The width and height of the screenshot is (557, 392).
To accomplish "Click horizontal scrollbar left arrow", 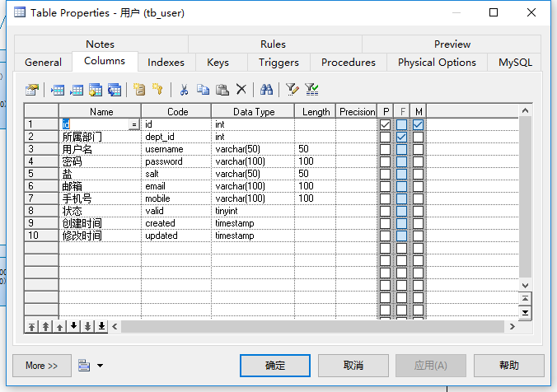I will [x=115, y=326].
